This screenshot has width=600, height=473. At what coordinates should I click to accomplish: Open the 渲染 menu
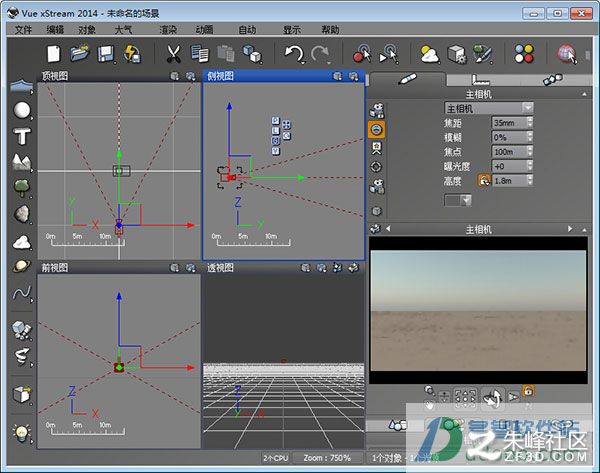click(168, 29)
